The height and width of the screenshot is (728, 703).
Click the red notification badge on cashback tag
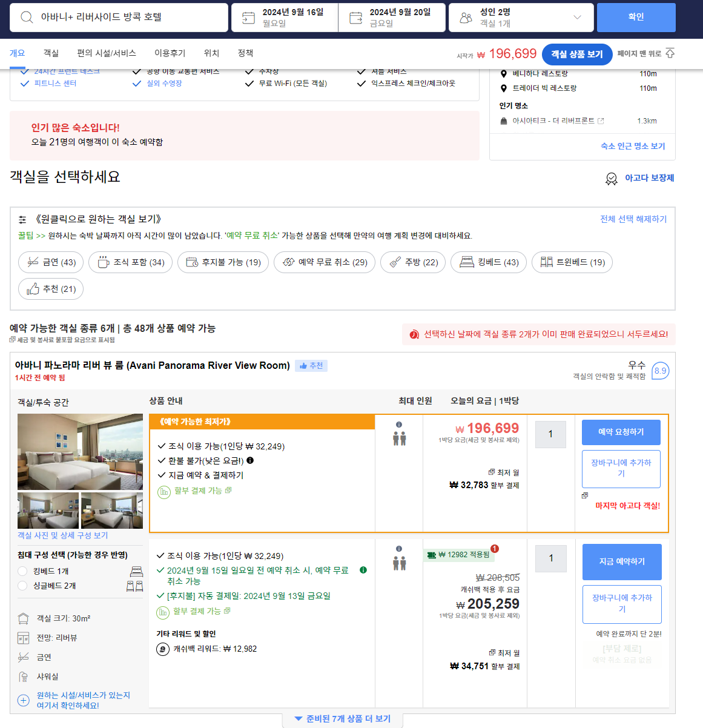tap(495, 549)
